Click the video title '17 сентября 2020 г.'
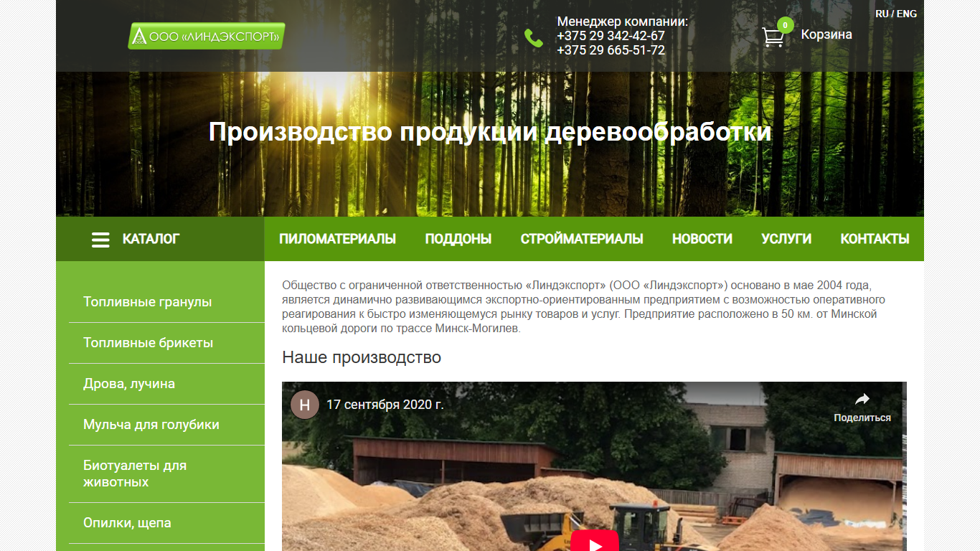 [385, 405]
